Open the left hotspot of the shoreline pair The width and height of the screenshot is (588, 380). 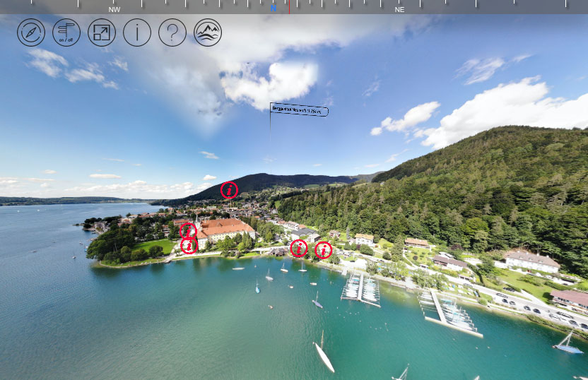[x=299, y=248]
